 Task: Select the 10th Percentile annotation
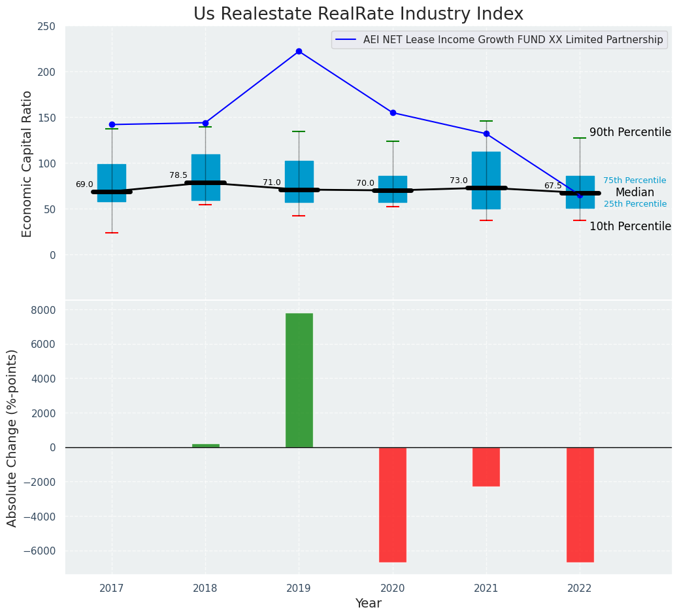[630, 226]
